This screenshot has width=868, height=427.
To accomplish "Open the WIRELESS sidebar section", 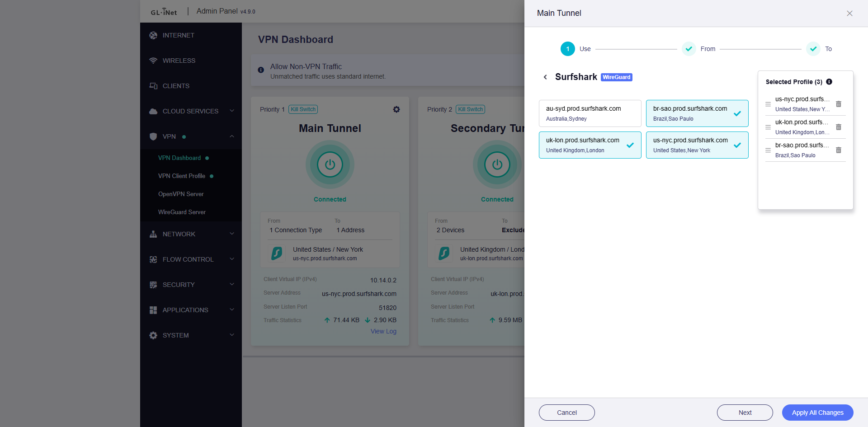I will click(191, 61).
